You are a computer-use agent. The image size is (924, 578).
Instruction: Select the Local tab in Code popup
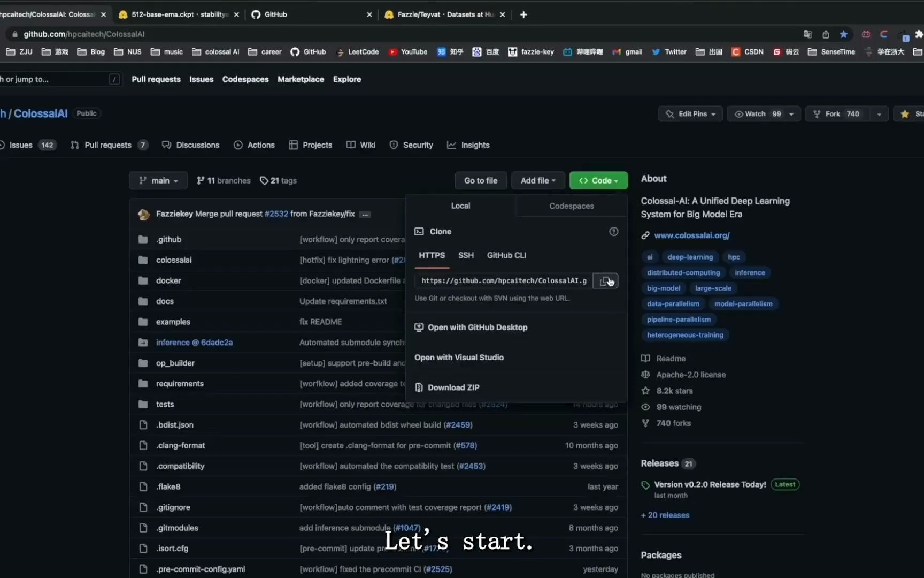coord(460,206)
